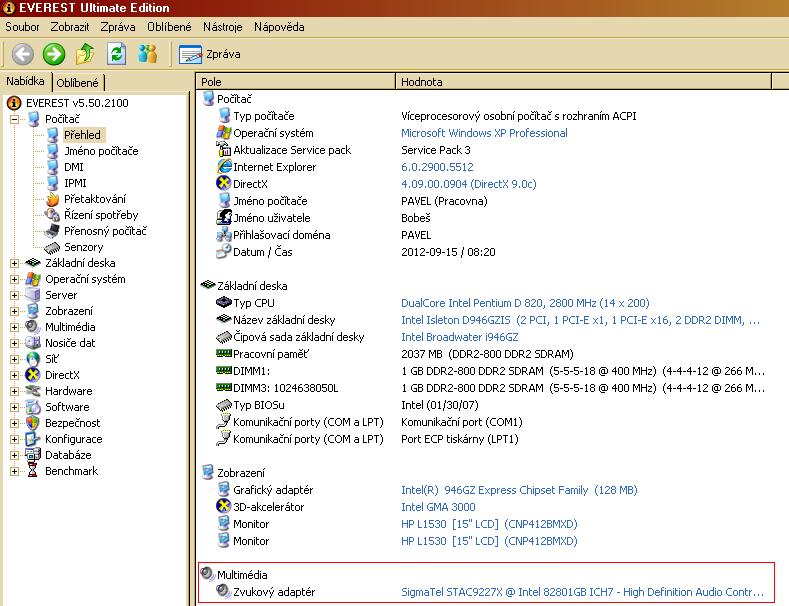
Task: Click the Up level toolbar icon
Action: pos(86,54)
